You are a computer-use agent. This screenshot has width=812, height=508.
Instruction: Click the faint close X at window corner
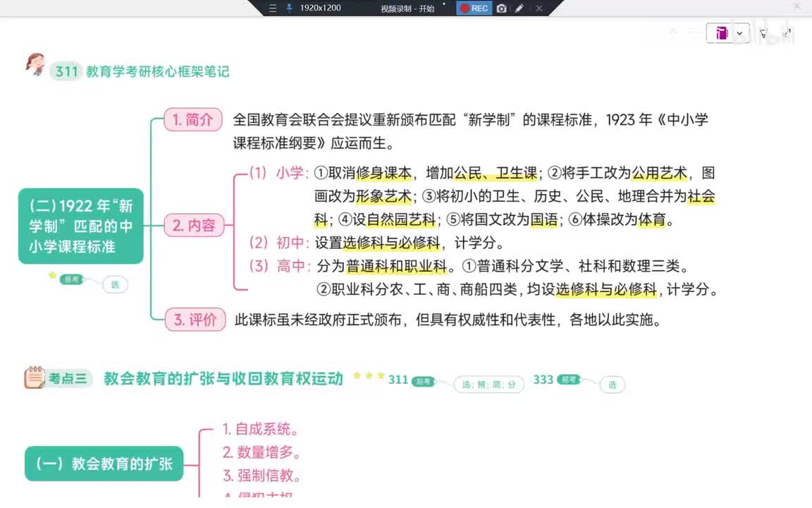coord(797,6)
